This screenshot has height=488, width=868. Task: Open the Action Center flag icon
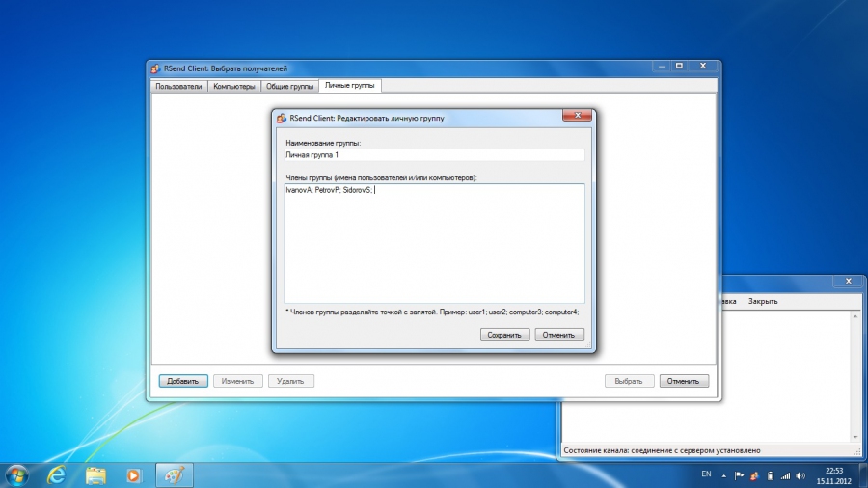coord(739,475)
